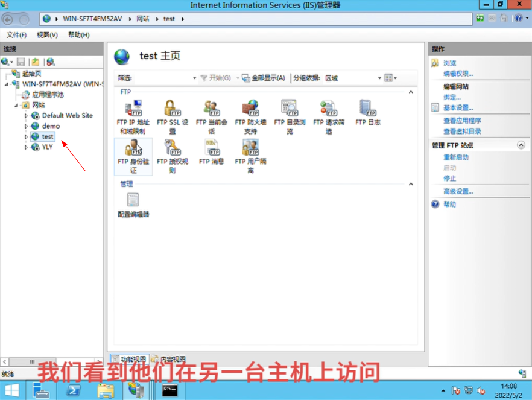The width and height of the screenshot is (532, 400).
Task: Click 重新启动 FTP site link
Action: [x=455, y=157]
